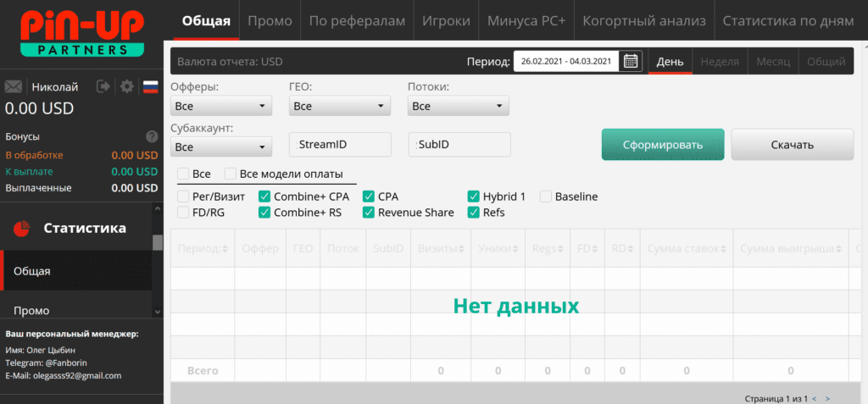Click the olegasss92@gmail.com email text
This screenshot has height=404, width=868.
(77, 376)
